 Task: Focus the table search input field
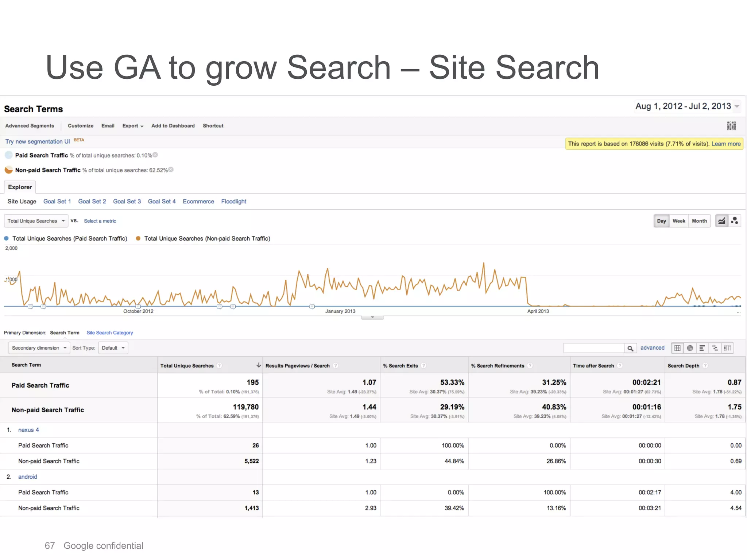(x=594, y=348)
